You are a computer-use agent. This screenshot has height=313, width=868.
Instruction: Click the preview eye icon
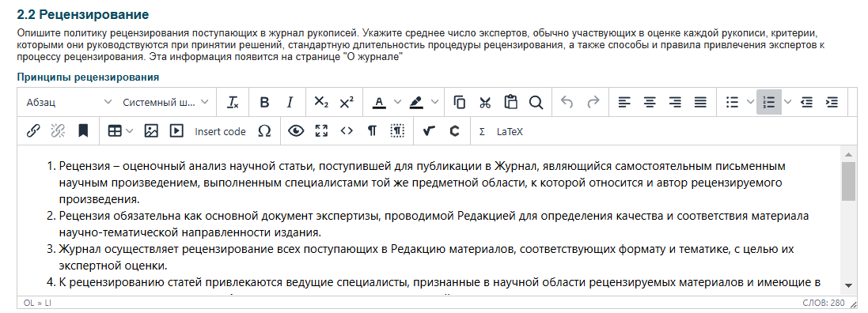click(x=296, y=131)
